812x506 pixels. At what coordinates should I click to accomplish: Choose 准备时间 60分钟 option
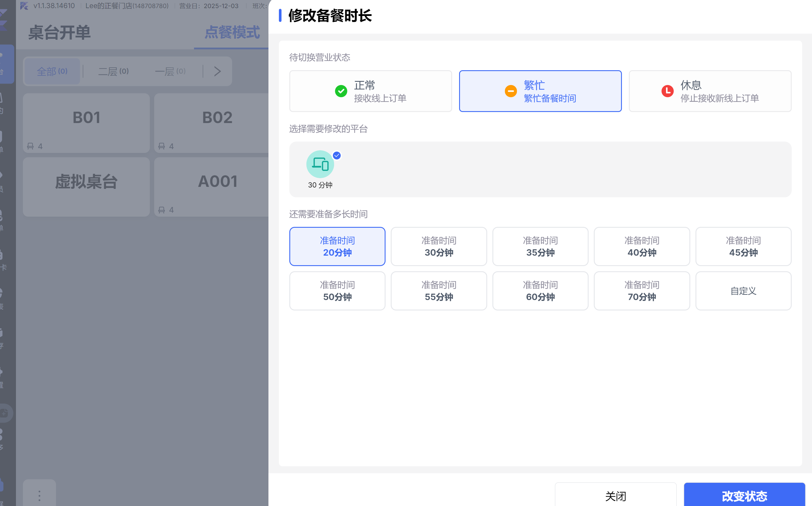[540, 291]
